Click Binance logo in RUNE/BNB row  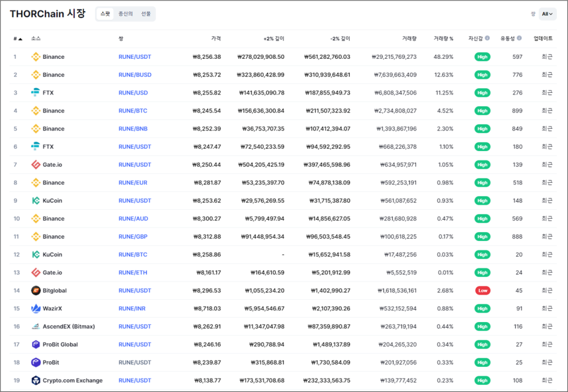click(x=35, y=129)
